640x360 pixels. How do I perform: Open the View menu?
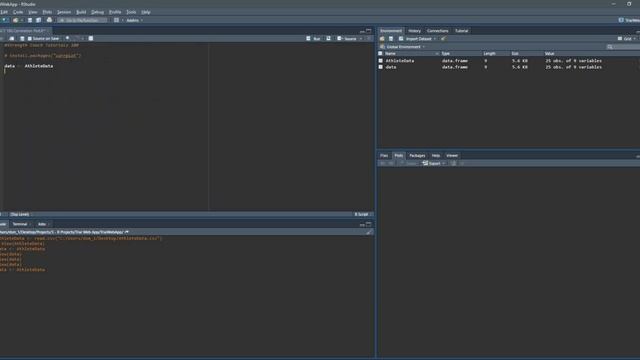pos(33,12)
